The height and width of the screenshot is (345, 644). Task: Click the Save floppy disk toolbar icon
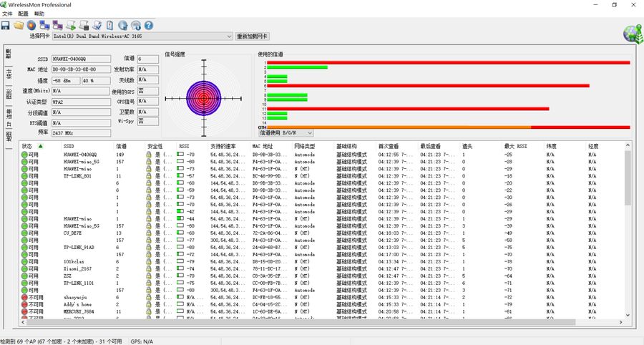[x=5, y=26]
